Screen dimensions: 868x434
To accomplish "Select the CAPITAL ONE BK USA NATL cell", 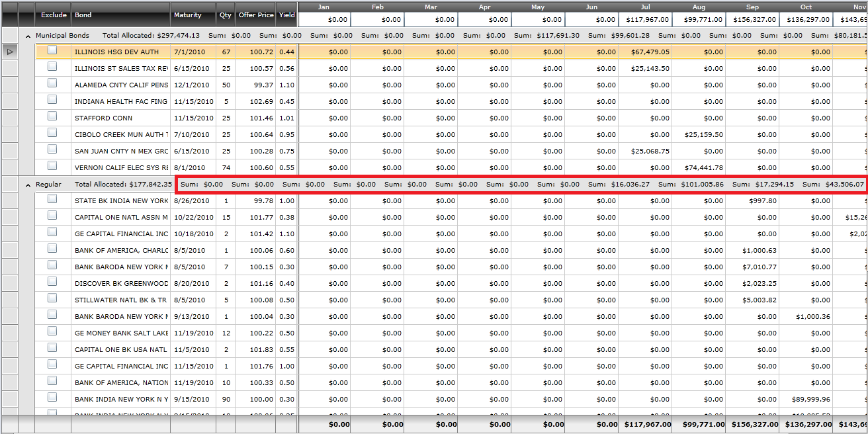I will pos(120,350).
